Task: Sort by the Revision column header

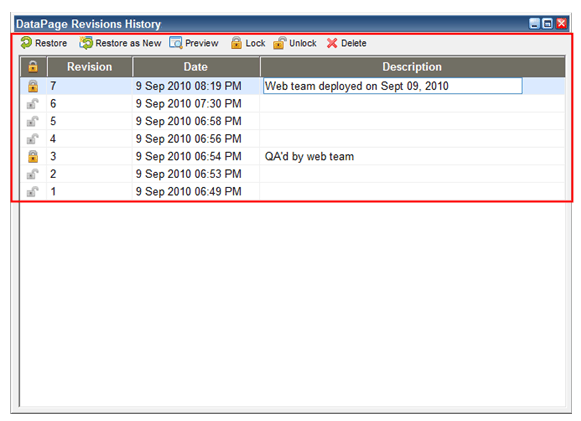Action: click(x=90, y=67)
